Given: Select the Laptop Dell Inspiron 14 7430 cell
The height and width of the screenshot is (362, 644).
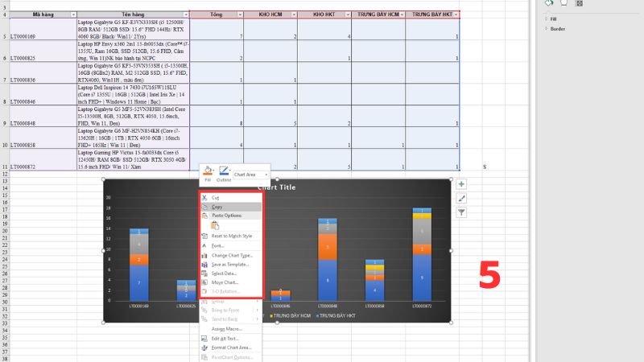Looking at the screenshot, I should coord(133,94).
